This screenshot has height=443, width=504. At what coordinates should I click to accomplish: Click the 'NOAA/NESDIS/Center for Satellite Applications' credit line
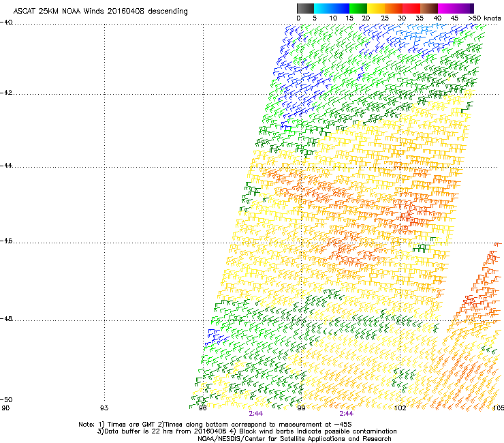point(294,439)
